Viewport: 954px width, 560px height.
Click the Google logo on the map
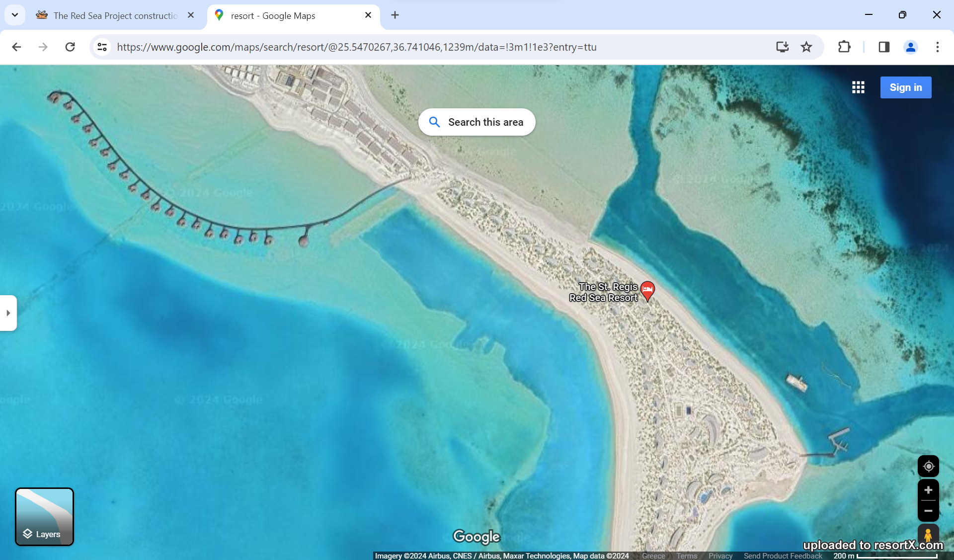pos(477,537)
